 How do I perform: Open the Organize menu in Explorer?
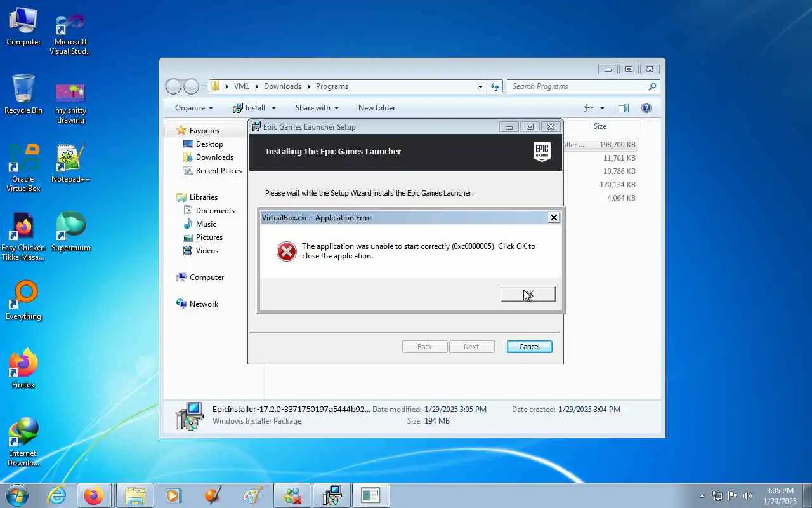194,108
